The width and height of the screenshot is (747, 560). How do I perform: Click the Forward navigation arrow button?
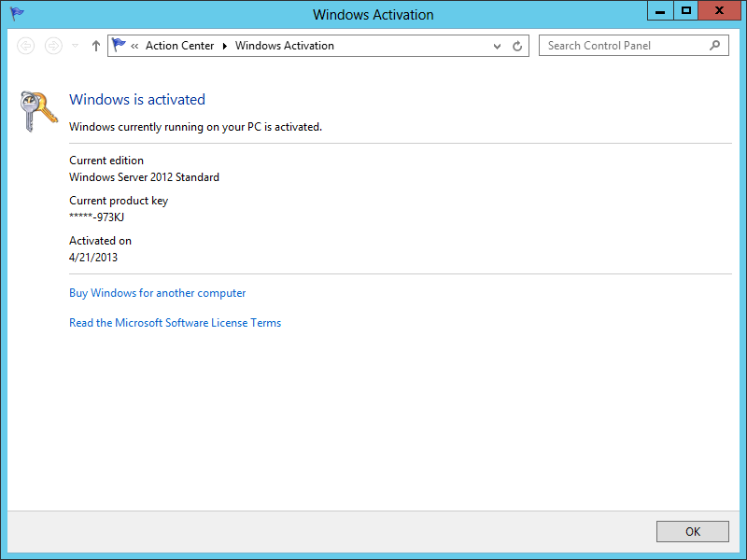coord(53,46)
